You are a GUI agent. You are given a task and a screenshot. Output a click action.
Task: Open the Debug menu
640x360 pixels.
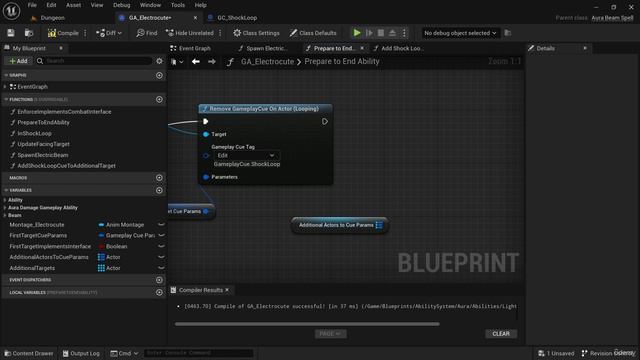click(x=122, y=5)
